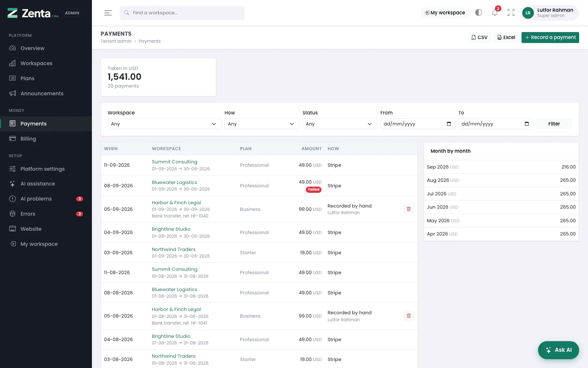Screen dimensions: 588x368
Task: Open Announcements page
Action: tap(46, 93)
